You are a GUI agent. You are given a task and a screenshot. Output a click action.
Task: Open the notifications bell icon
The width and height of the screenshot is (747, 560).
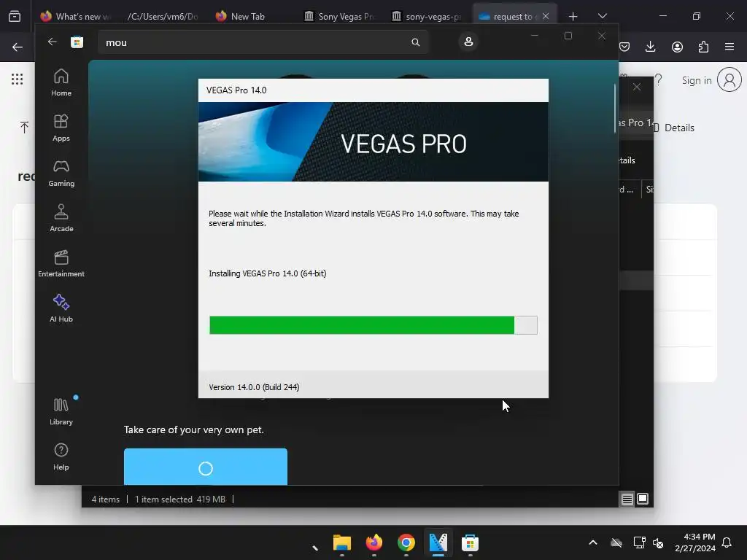point(727,542)
